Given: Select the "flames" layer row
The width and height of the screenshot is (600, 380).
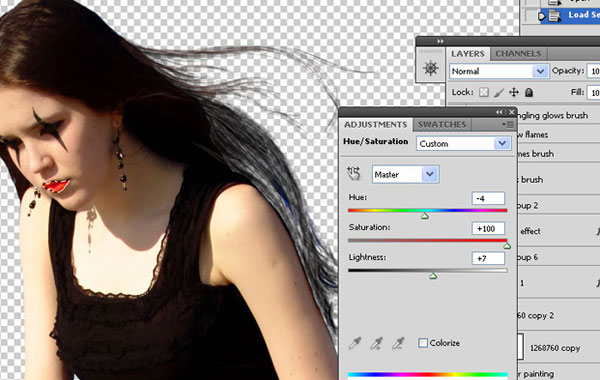Looking at the screenshot, I should tap(559, 134).
